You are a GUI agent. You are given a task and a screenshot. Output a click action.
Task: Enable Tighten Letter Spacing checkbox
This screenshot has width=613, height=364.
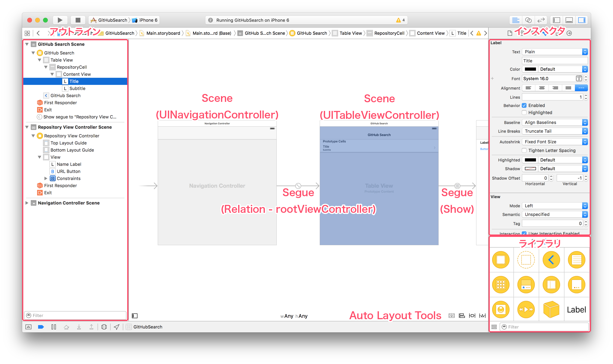point(524,150)
